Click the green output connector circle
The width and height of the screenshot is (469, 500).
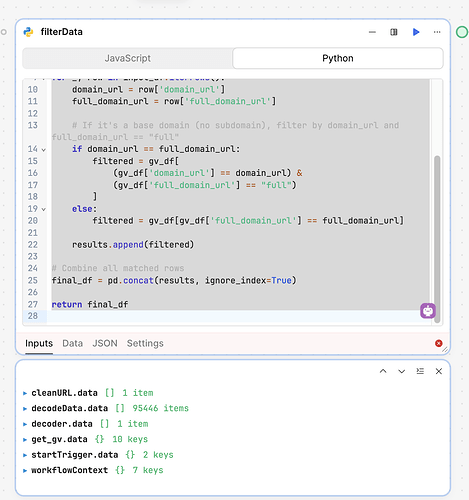[x=462, y=32]
